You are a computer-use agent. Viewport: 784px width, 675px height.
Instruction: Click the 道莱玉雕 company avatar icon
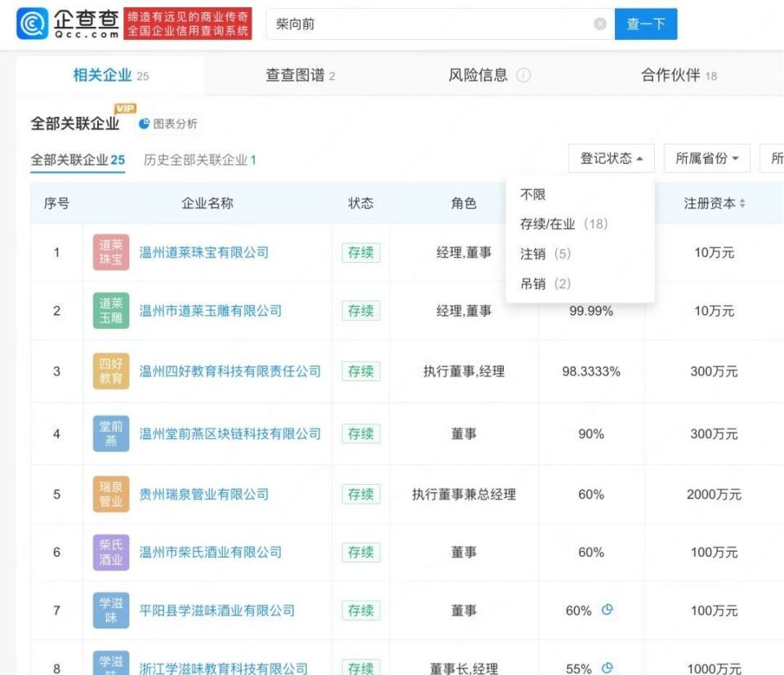tap(110, 311)
